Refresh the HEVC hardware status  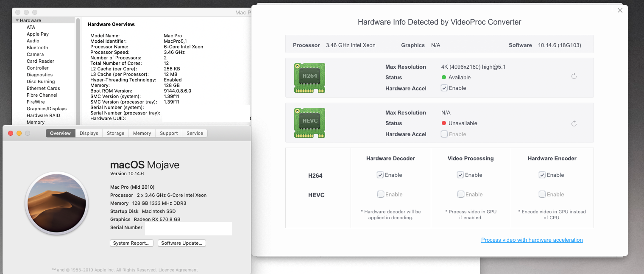[x=574, y=123]
